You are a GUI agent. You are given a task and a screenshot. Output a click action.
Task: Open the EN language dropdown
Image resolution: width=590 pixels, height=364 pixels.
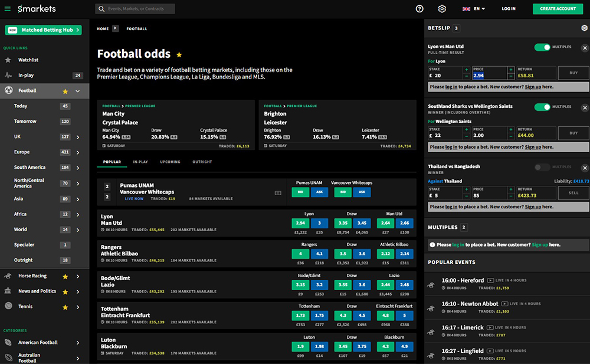[x=474, y=9]
